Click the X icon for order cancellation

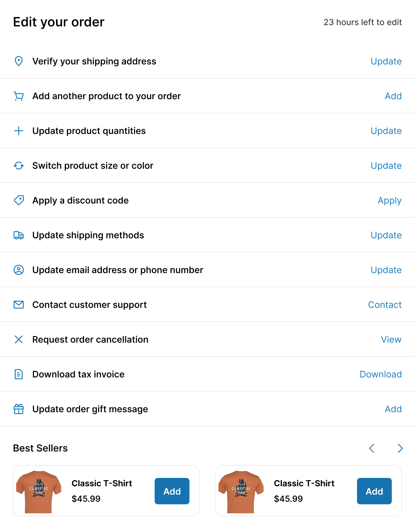pyautogui.click(x=19, y=339)
